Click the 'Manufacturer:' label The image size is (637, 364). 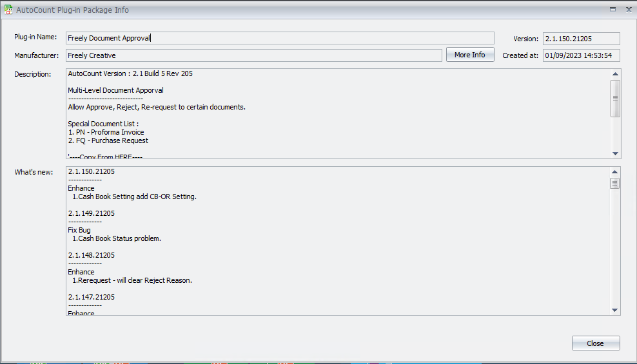pyautogui.click(x=37, y=55)
